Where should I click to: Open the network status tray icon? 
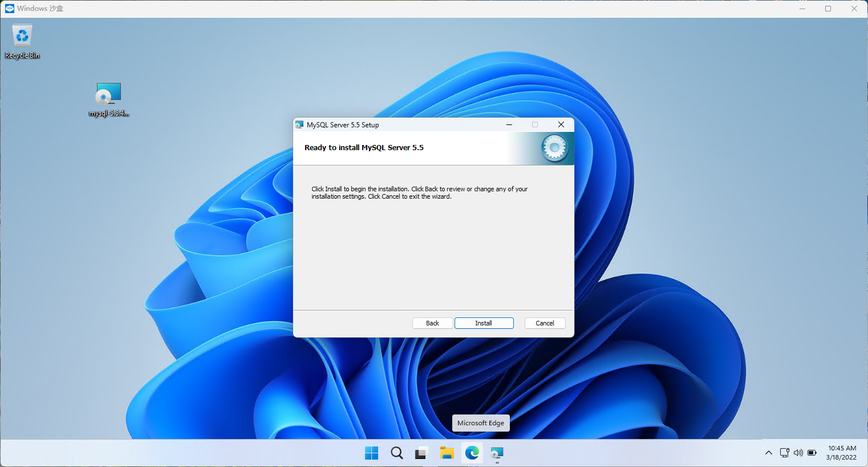785,453
